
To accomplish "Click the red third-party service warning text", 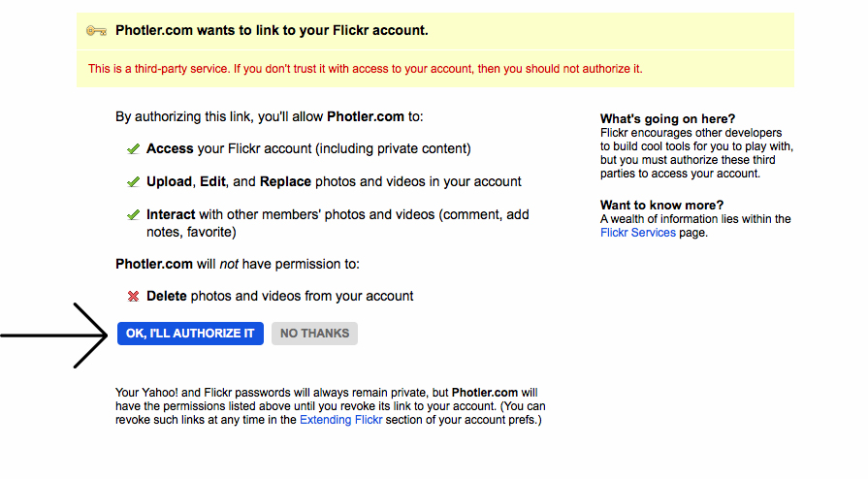I will [366, 69].
